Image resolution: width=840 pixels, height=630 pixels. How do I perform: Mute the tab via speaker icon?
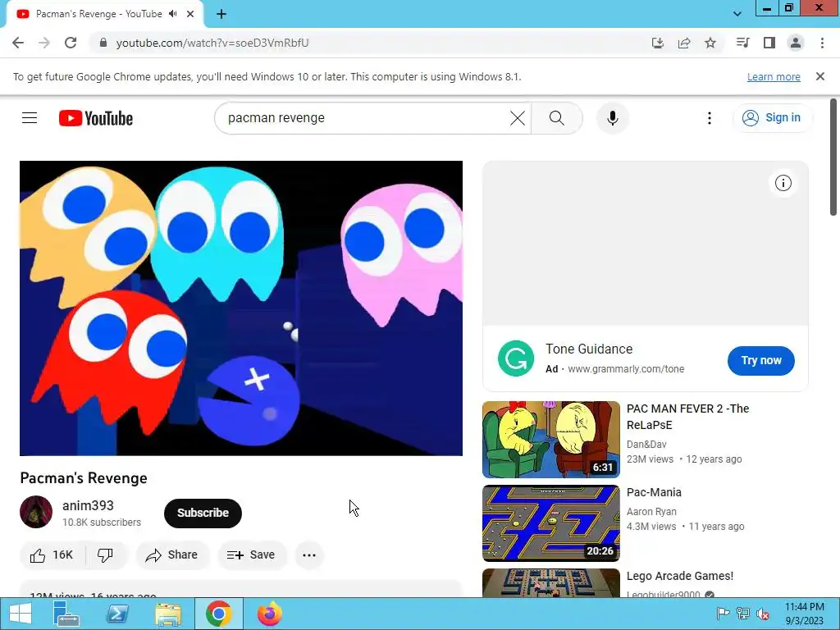172,14
